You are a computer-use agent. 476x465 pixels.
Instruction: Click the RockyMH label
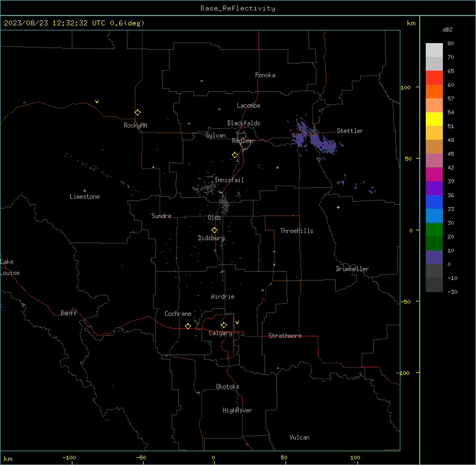pyautogui.click(x=135, y=125)
